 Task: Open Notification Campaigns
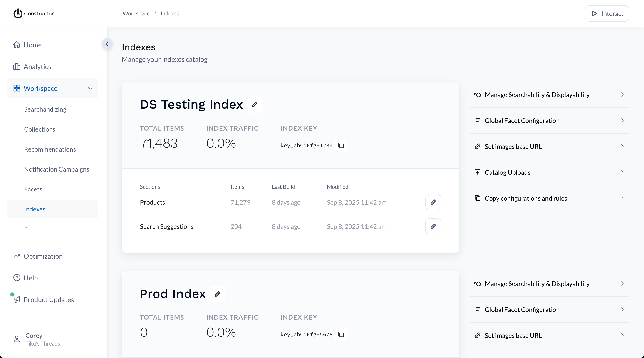pos(57,169)
